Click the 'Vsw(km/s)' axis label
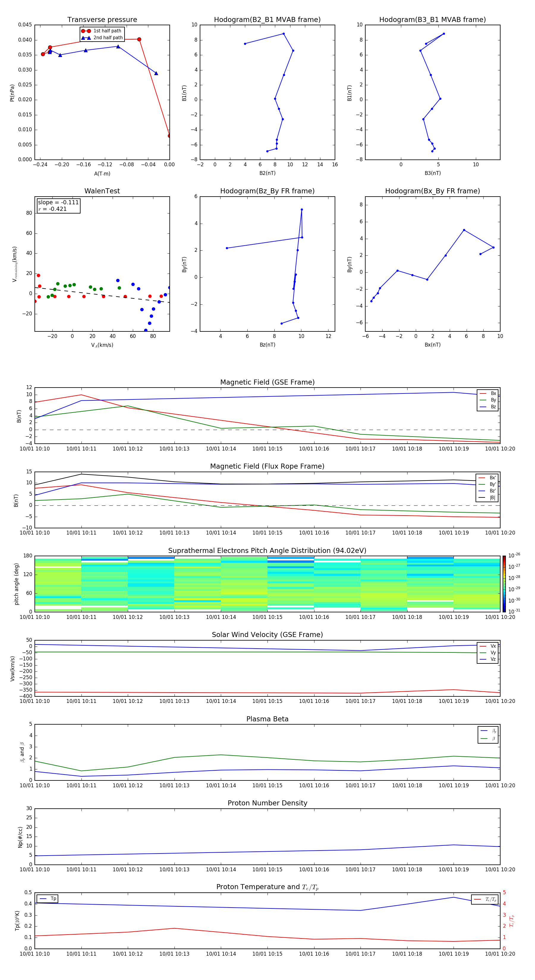This screenshot has height=980, width=535. coord(12,668)
